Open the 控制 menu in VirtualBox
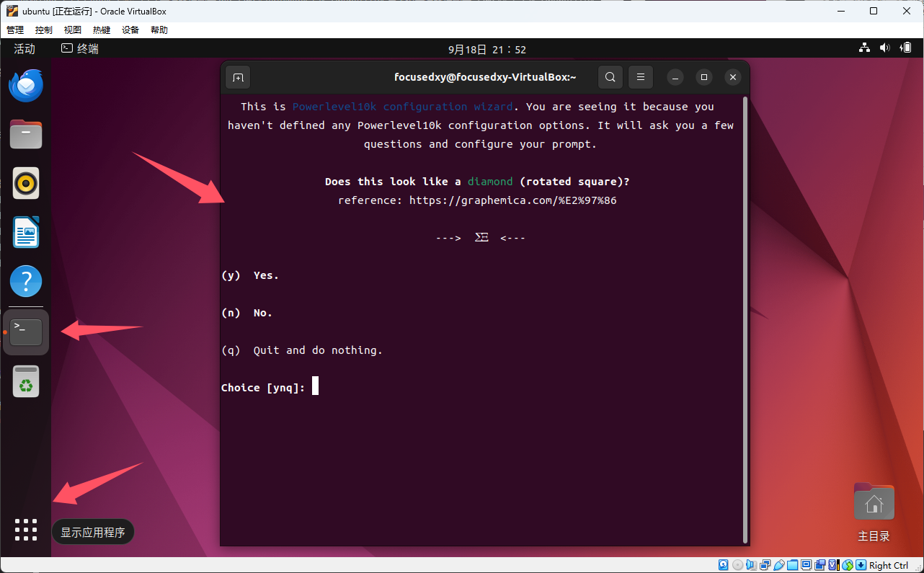The width and height of the screenshot is (924, 573). [44, 30]
